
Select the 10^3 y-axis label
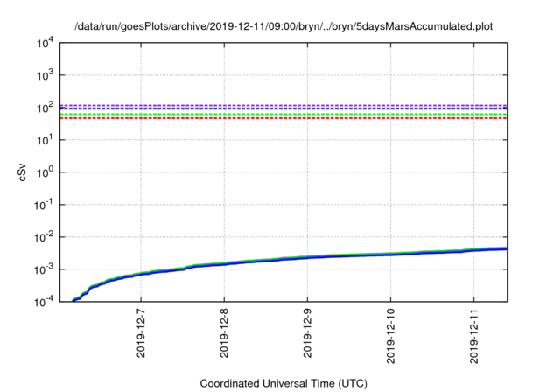45,75
